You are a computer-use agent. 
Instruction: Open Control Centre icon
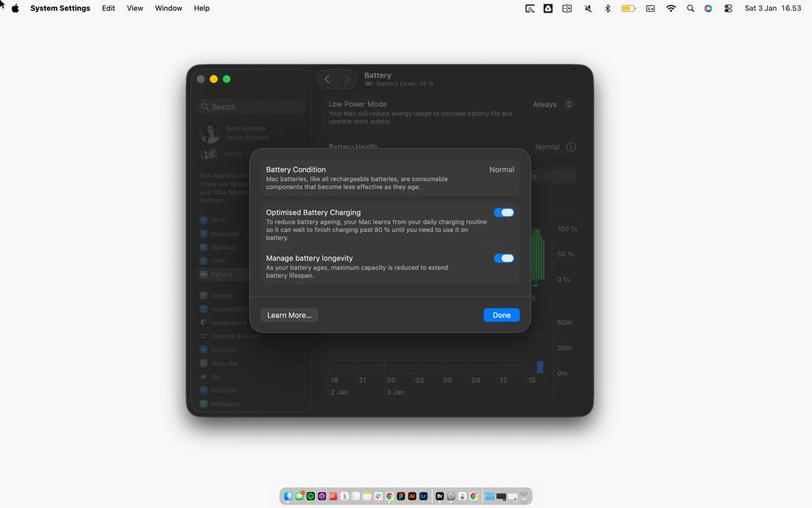coord(728,8)
